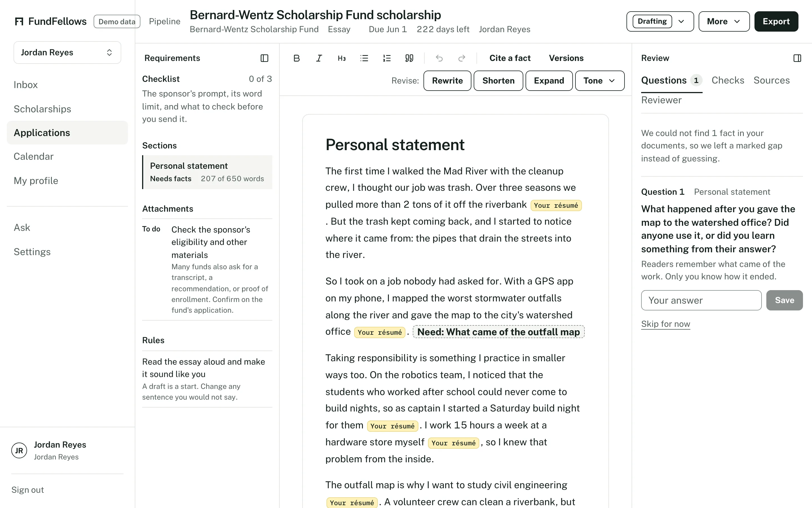The height and width of the screenshot is (508, 812).
Task: Click the Expand revise button
Action: 549,81
